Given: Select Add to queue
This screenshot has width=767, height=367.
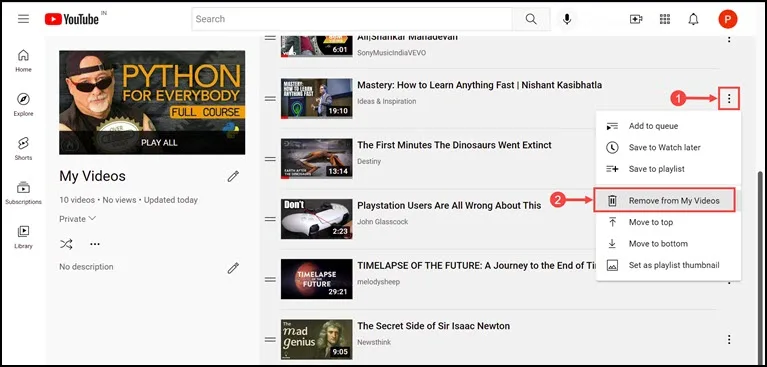Looking at the screenshot, I should 668,126.
